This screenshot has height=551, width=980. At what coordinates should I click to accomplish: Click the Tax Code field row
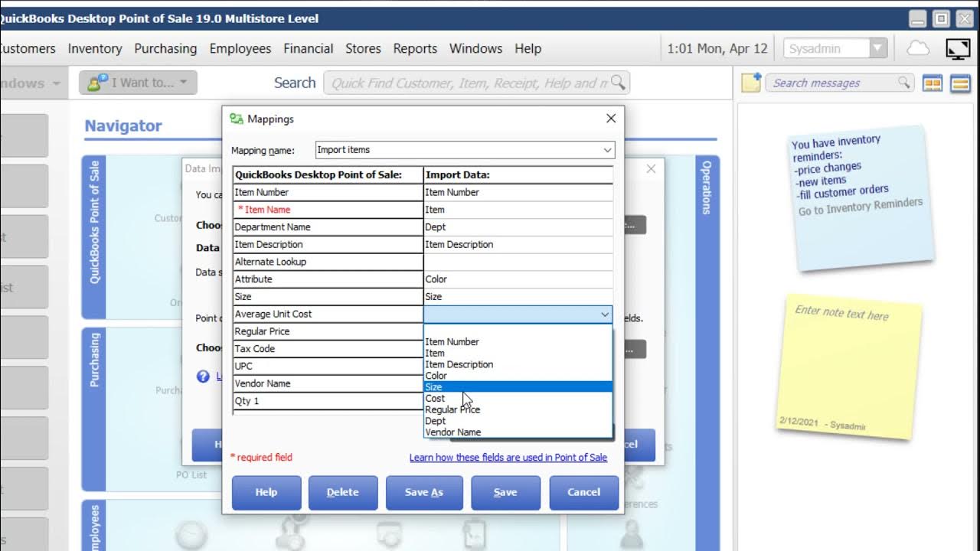tap(328, 348)
